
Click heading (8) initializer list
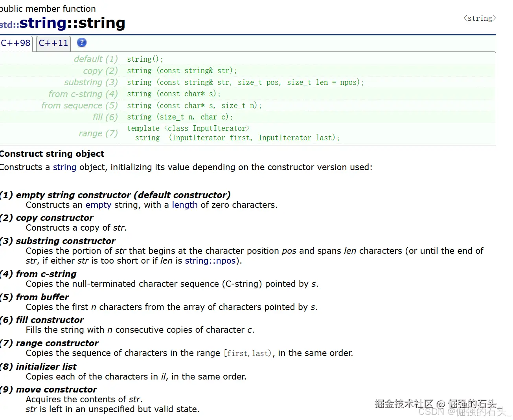pyautogui.click(x=38, y=367)
